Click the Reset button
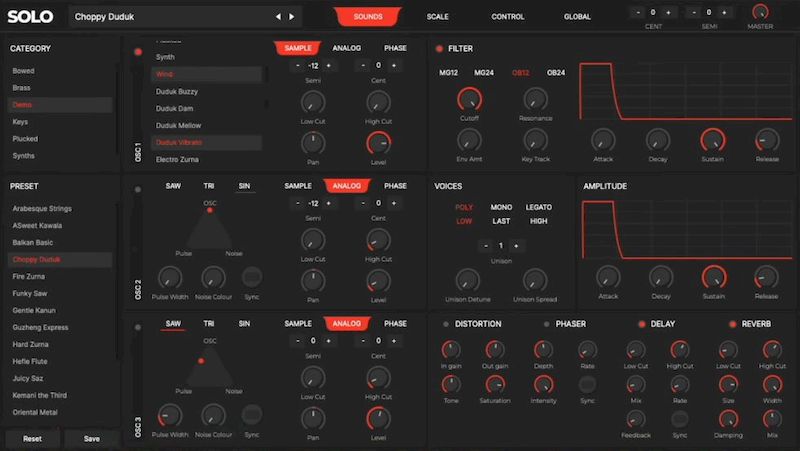The width and height of the screenshot is (800, 451). pos(32,439)
